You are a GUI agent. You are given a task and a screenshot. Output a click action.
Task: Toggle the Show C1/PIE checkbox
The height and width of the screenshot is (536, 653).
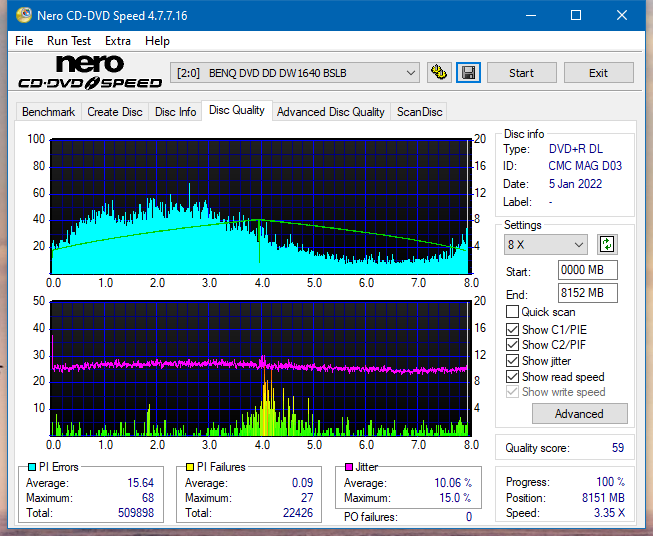512,329
